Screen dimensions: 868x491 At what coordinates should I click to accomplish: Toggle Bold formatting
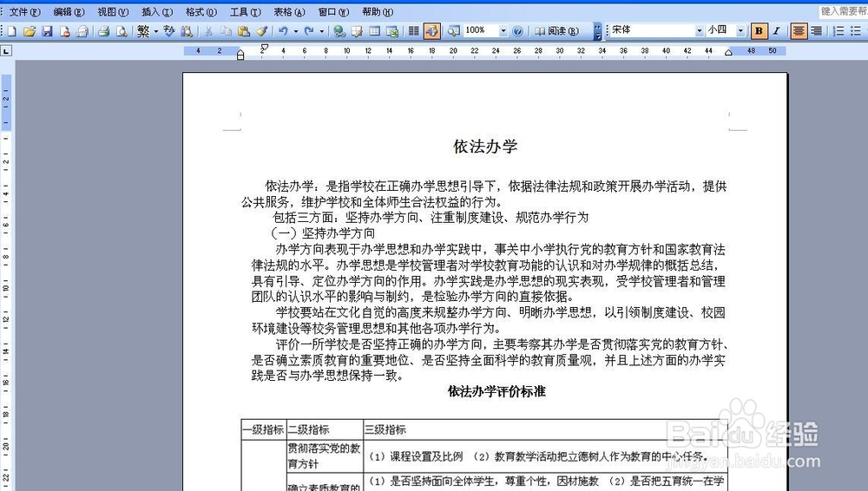click(x=759, y=31)
